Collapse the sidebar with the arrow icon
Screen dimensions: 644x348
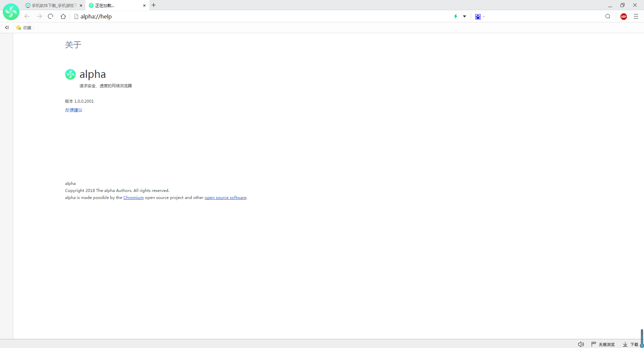pos(7,28)
